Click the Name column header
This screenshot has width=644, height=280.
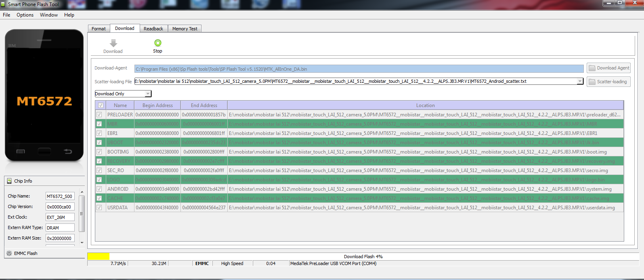(x=120, y=105)
